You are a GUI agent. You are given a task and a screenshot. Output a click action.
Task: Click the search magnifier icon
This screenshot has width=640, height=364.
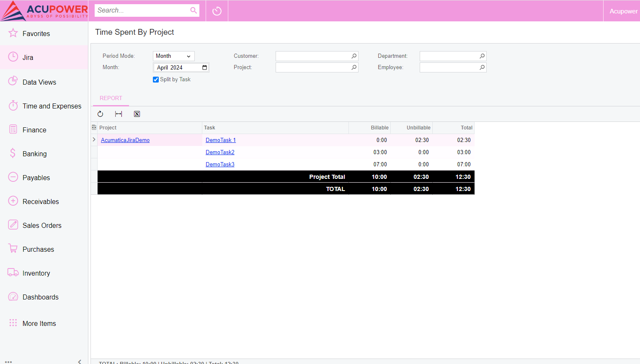coord(194,10)
